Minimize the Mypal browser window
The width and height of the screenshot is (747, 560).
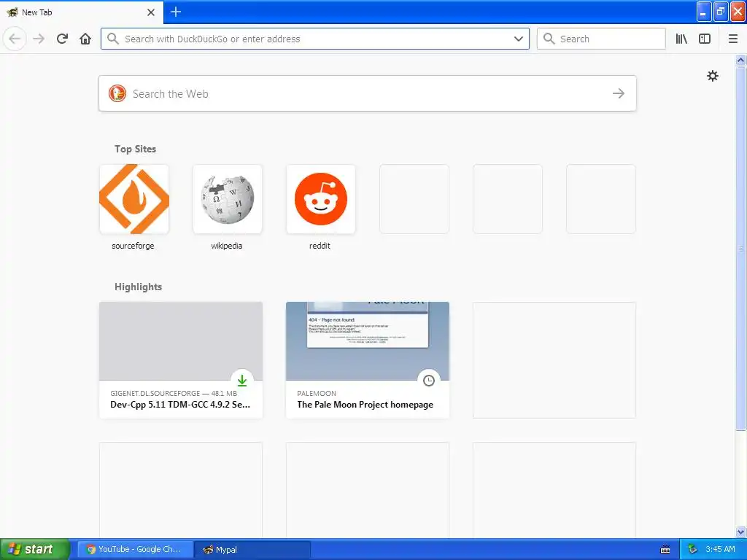tap(704, 12)
